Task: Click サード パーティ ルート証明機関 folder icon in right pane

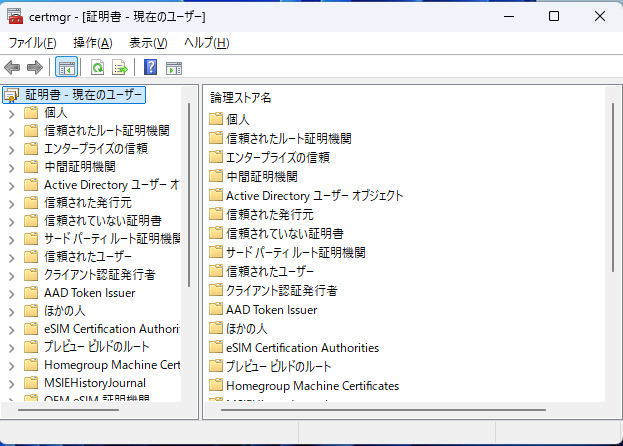Action: point(216,252)
